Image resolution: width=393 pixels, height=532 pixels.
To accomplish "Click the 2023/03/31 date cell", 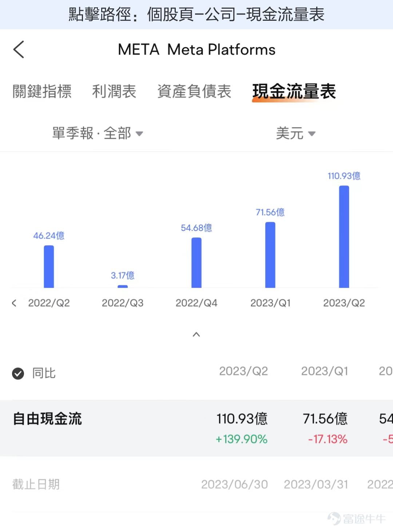I will (x=316, y=484).
